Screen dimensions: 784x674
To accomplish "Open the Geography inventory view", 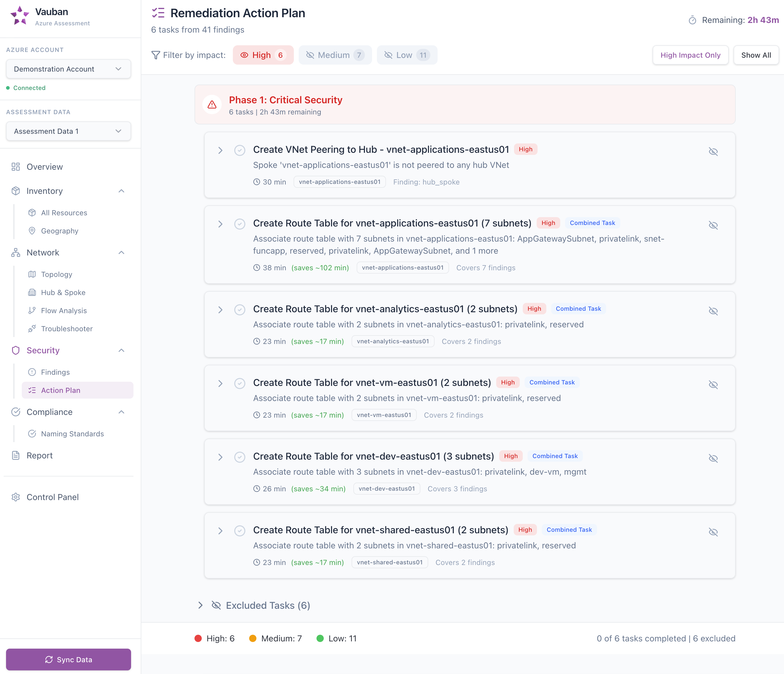I will [x=59, y=231].
